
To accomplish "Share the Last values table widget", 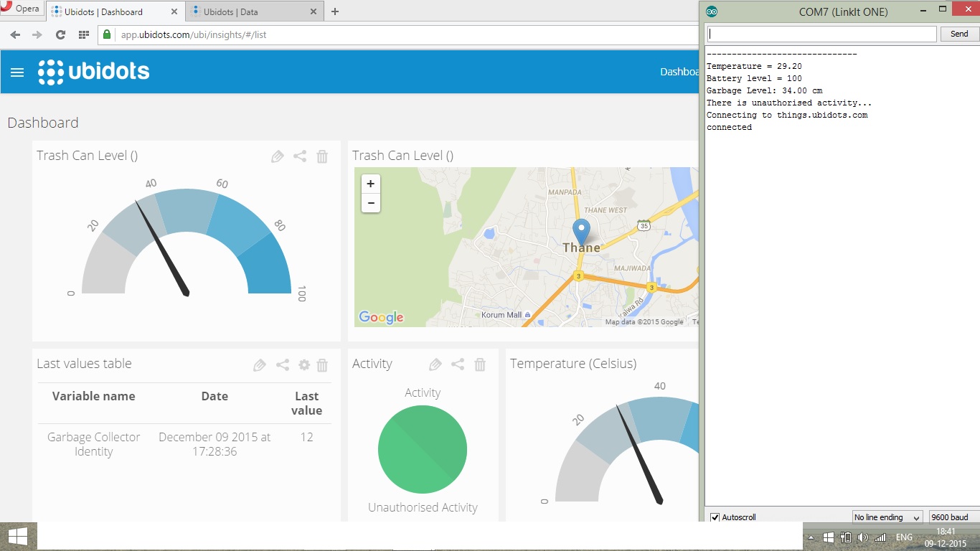I will point(283,365).
